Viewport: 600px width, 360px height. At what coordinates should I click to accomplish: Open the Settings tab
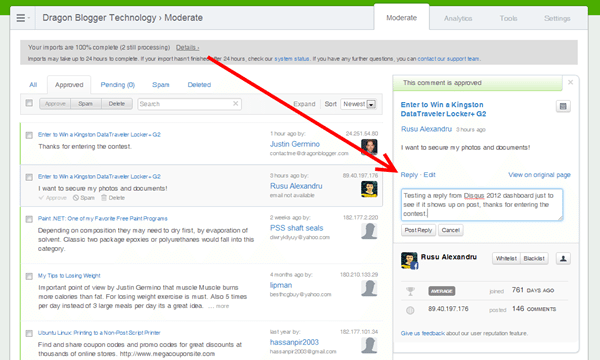pos(557,18)
